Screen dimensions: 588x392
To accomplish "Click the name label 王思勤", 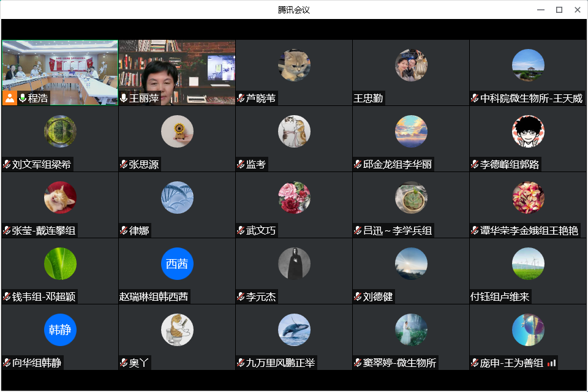I will (369, 98).
